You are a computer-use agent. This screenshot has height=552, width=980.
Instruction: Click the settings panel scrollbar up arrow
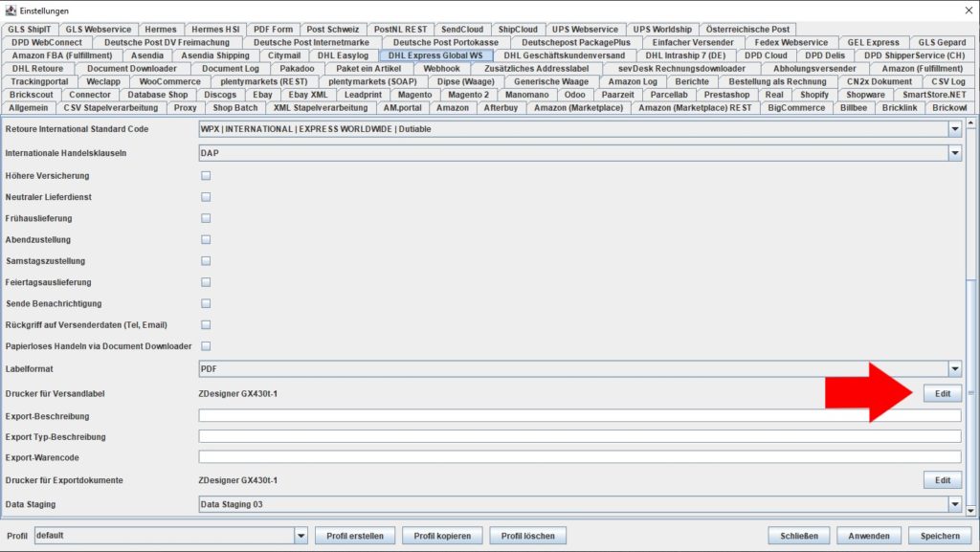[x=970, y=123]
